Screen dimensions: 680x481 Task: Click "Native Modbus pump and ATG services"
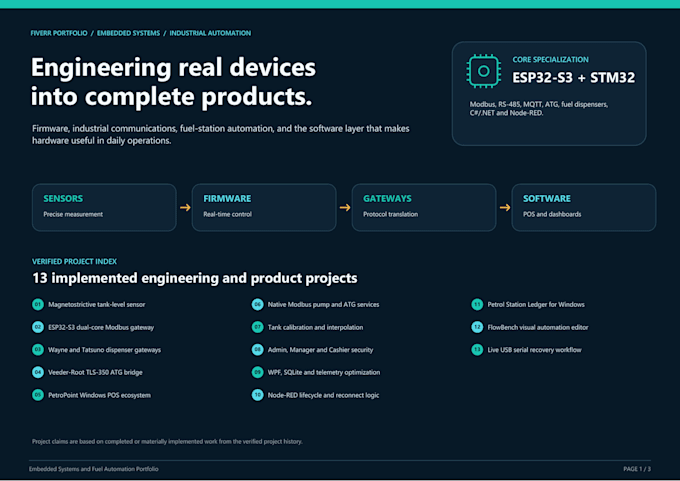pos(324,304)
